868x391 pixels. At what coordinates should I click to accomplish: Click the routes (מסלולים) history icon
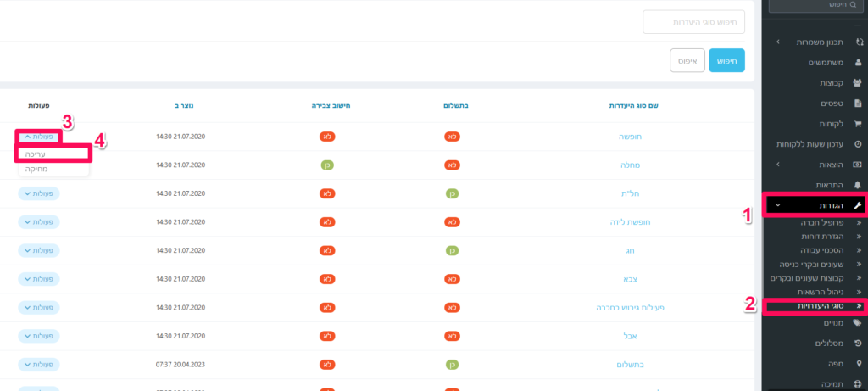858,344
